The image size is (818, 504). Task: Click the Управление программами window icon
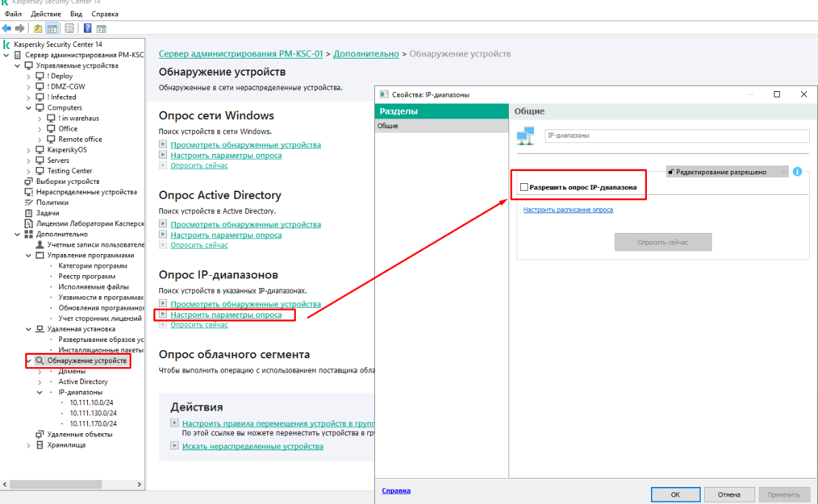pos(40,255)
